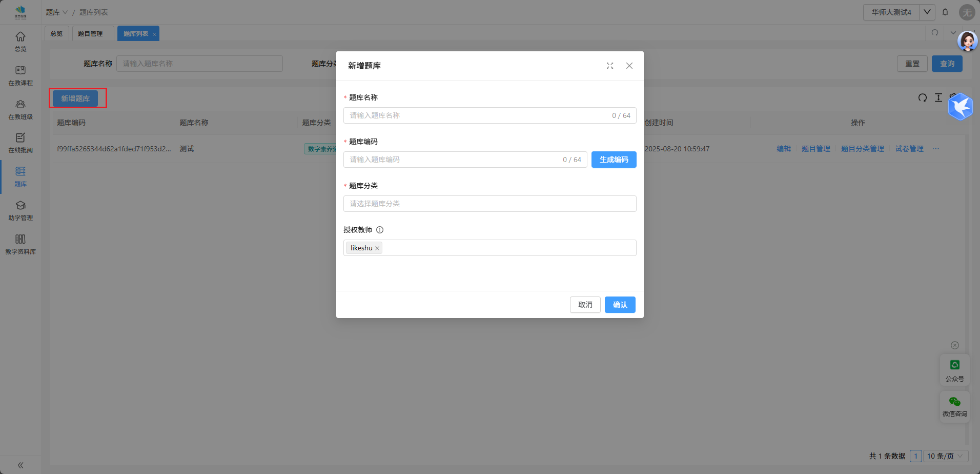Open 助学管理 sidebar icon
980x474 pixels.
point(21,210)
